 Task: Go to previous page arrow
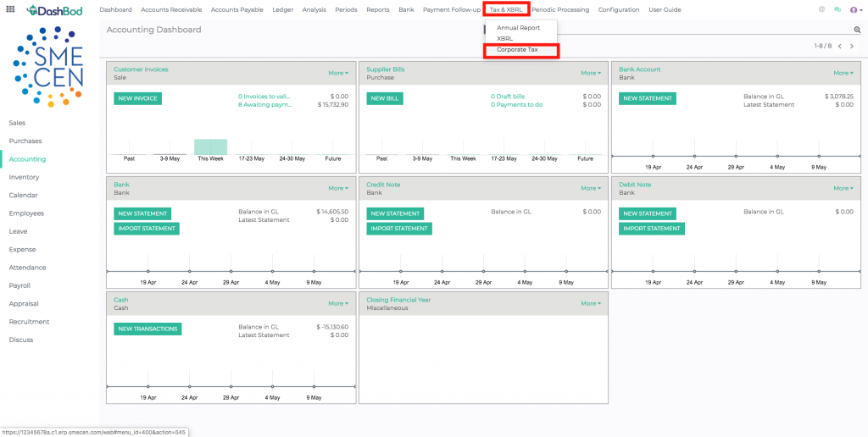pos(839,46)
